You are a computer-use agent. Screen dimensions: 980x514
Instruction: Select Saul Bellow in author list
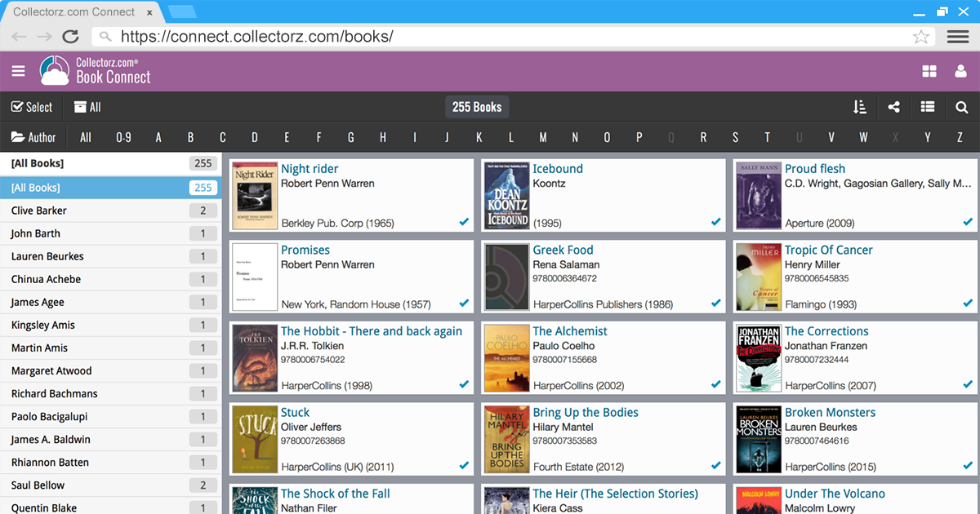[110, 485]
